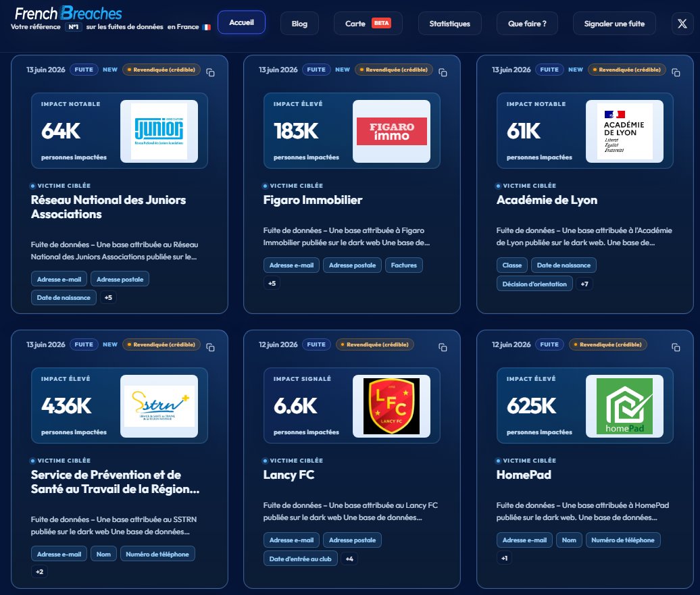Click Revendiquée (crédible) badge on HomePad card
Screen dimensions: 700x595
coord(608,344)
